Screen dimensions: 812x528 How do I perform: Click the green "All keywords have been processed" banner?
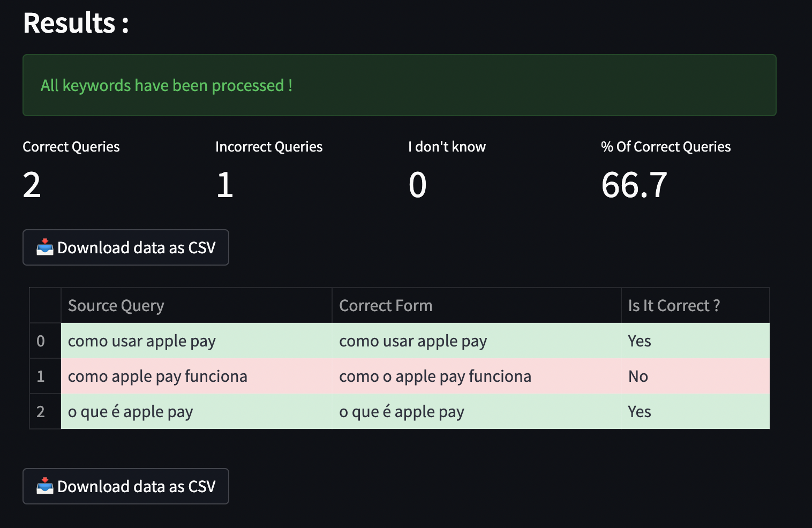399,85
